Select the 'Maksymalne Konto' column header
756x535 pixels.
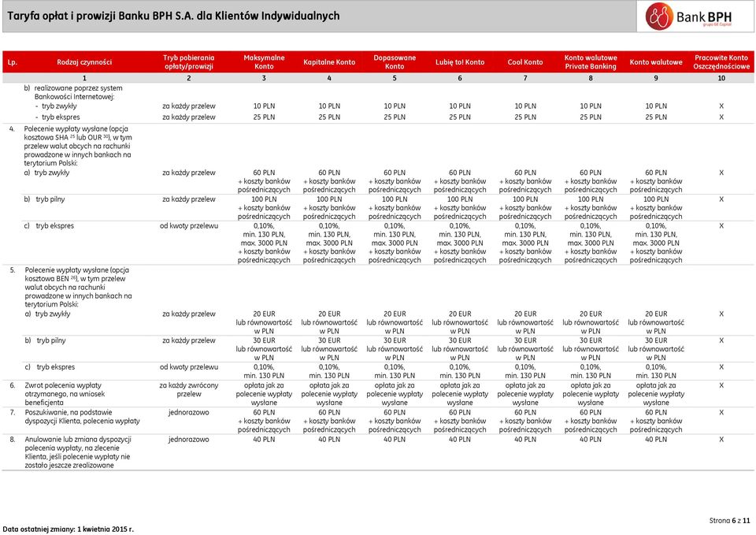[x=264, y=61]
